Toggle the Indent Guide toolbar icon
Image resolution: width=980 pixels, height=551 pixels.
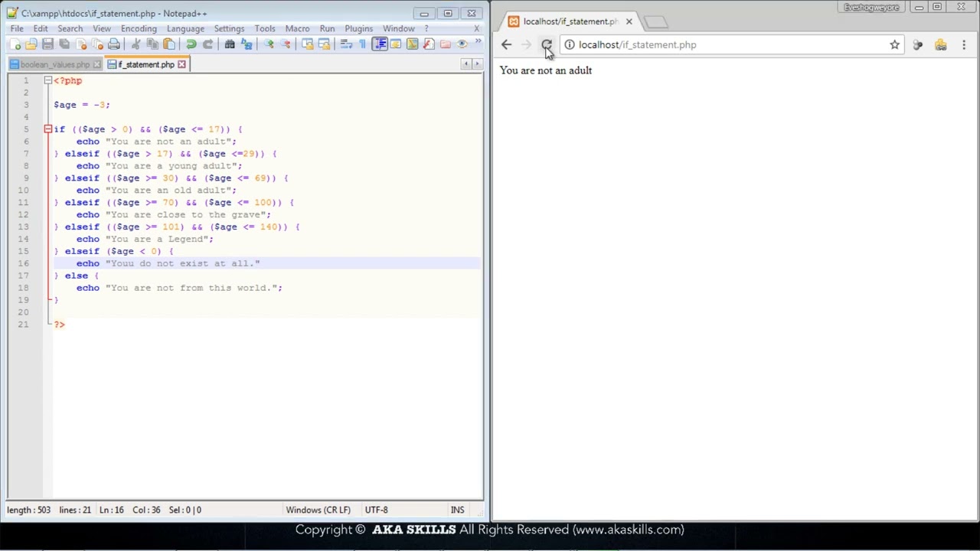coord(380,44)
